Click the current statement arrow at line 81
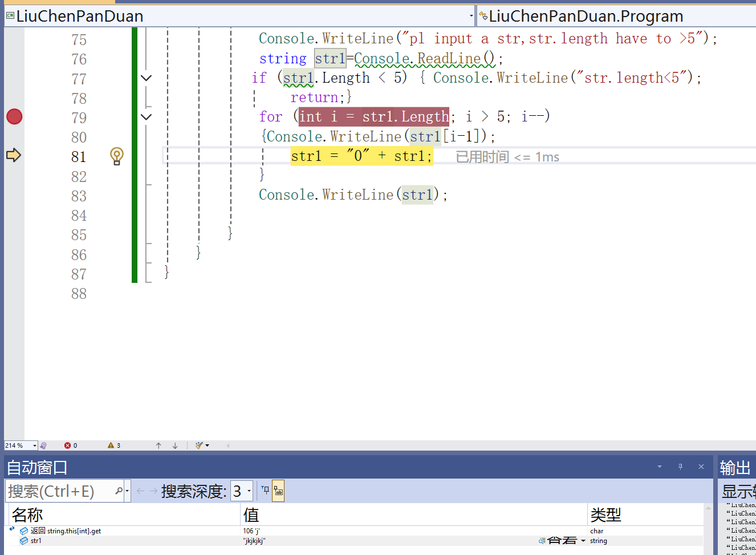 click(14, 155)
